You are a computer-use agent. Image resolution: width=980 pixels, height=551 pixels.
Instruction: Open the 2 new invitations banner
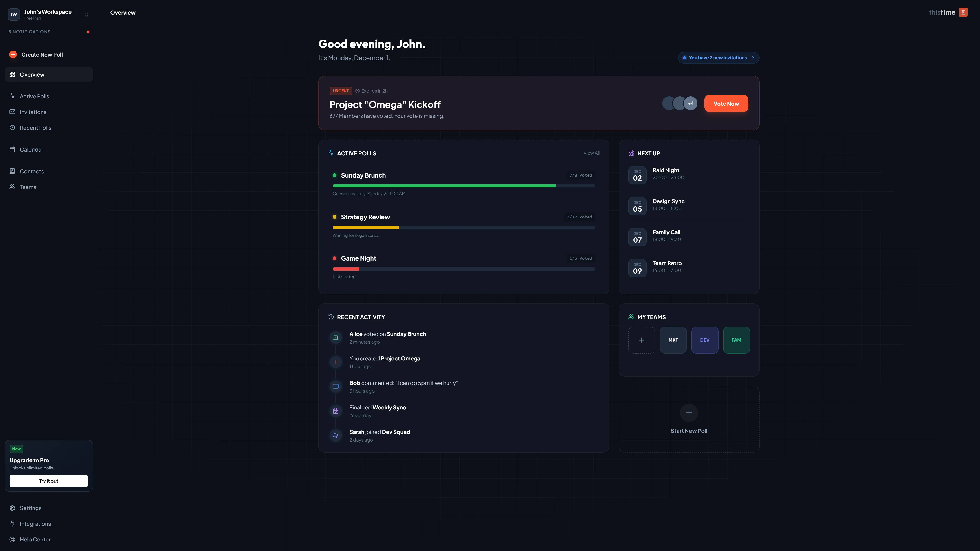(718, 58)
